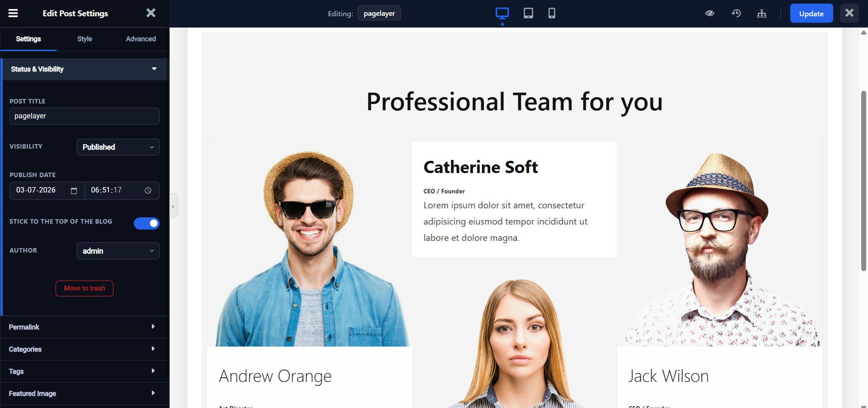The height and width of the screenshot is (408, 868).
Task: Open the hamburger menu icon
Action: tap(13, 13)
